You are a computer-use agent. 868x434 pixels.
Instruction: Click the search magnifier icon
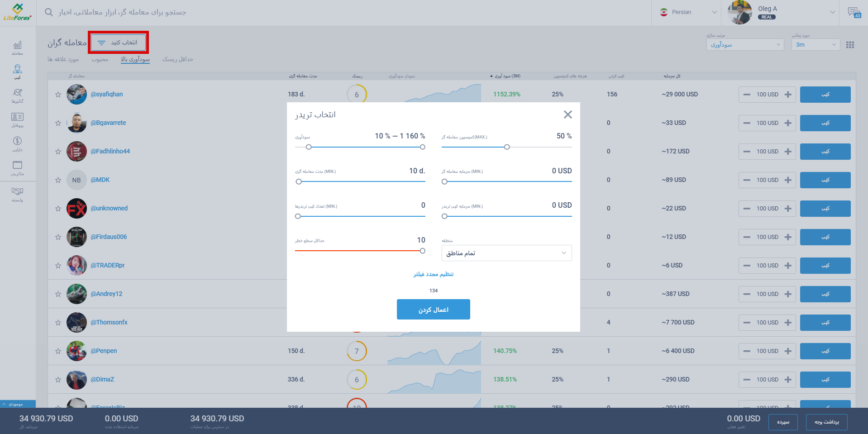tap(49, 12)
